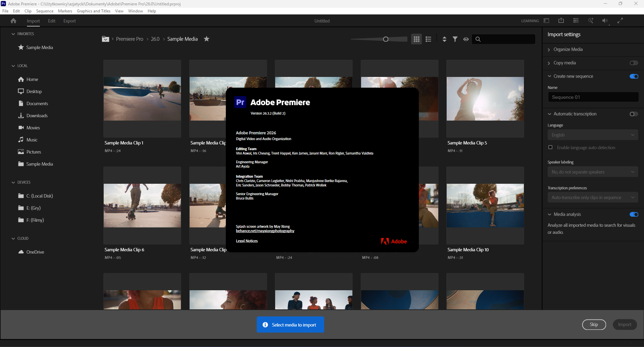
Task: Collapse the DEVICES section
Action: pyautogui.click(x=13, y=182)
